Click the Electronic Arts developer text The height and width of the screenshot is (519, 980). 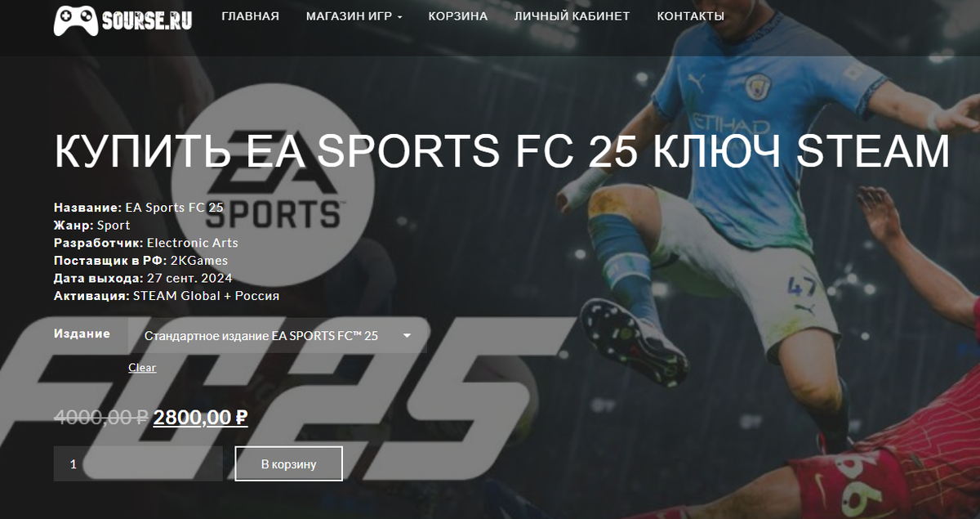click(193, 243)
